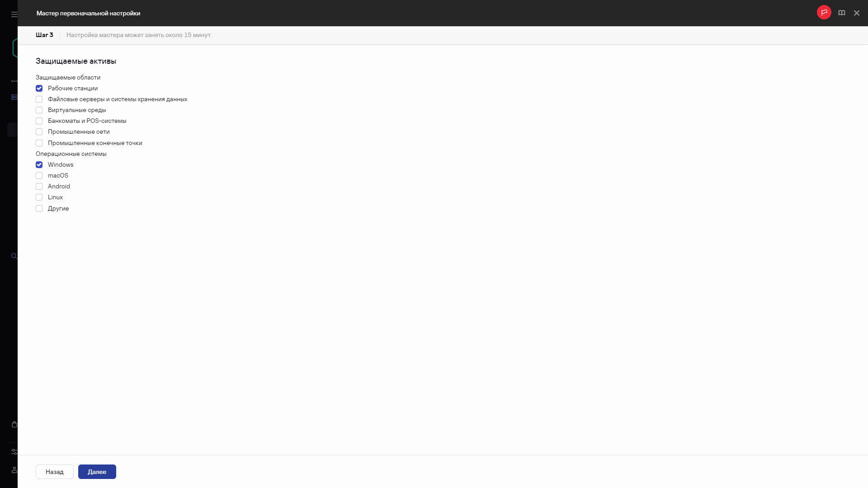The height and width of the screenshot is (488, 868).
Task: Tick the macOS checkbox
Action: (39, 176)
